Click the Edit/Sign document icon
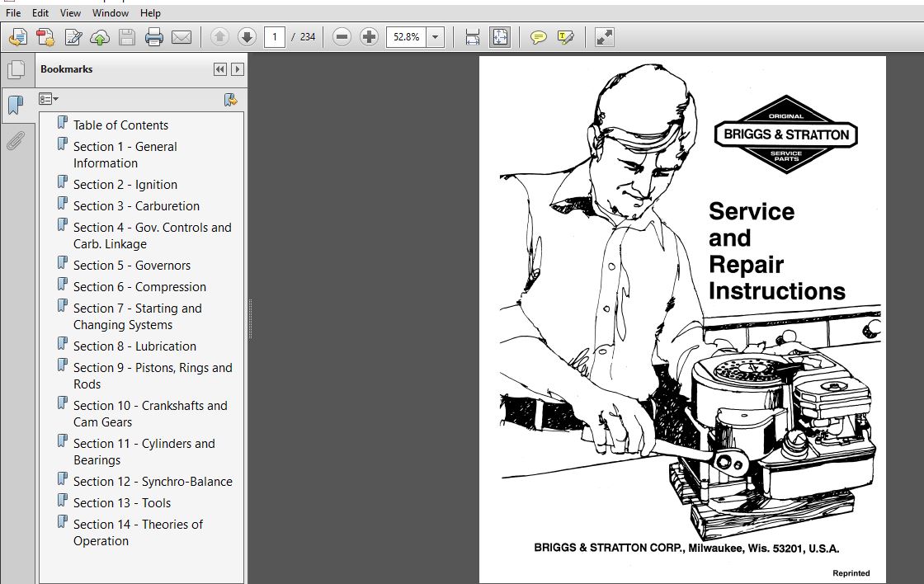 (x=73, y=37)
